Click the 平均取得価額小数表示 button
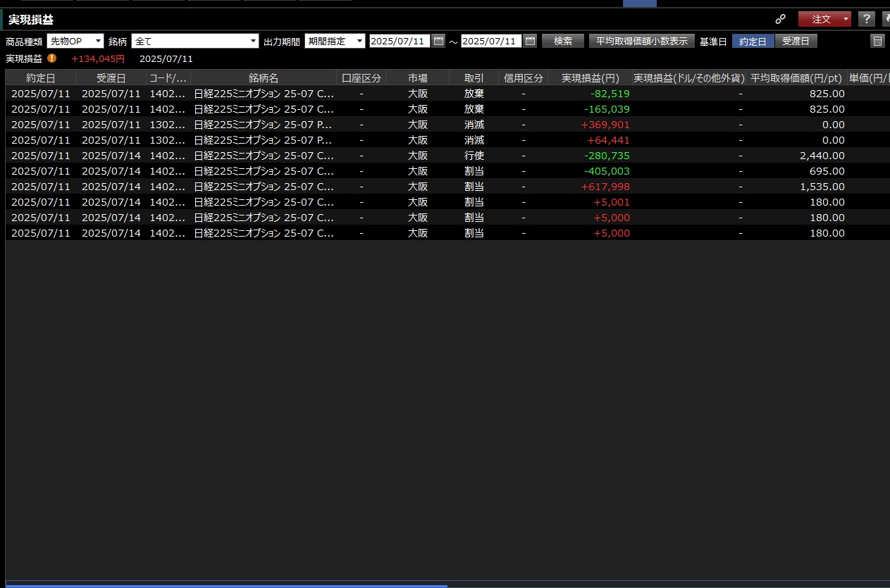Viewport: 890px width, 588px height. [x=641, y=41]
